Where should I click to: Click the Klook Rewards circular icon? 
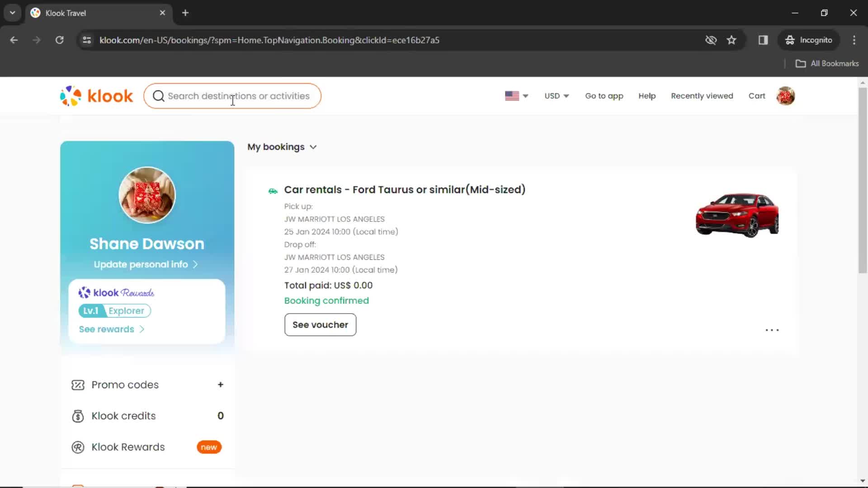coord(78,447)
